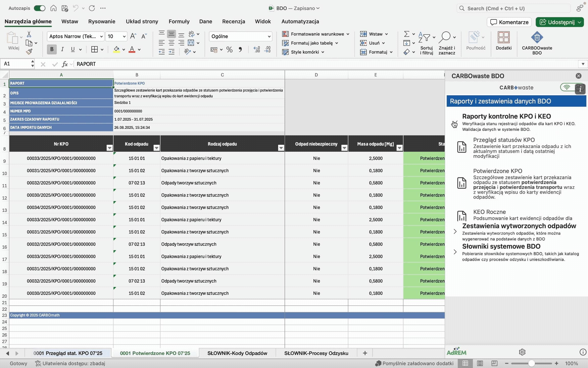Click the AutoSum sigma icon
588x368 pixels.
tap(407, 34)
